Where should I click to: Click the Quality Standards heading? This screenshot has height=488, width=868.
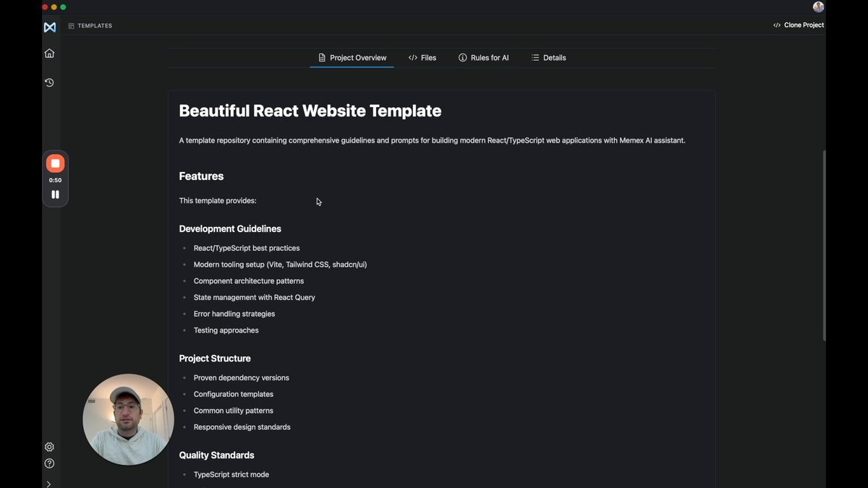pyautogui.click(x=217, y=455)
